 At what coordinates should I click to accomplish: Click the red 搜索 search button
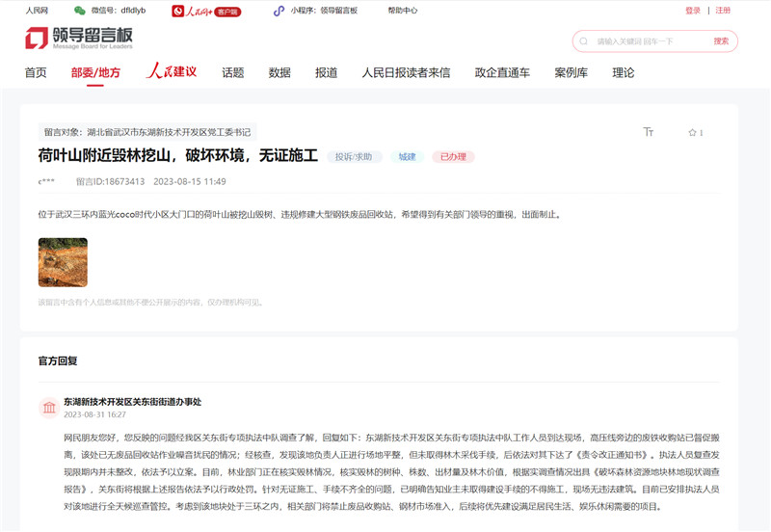(721, 41)
